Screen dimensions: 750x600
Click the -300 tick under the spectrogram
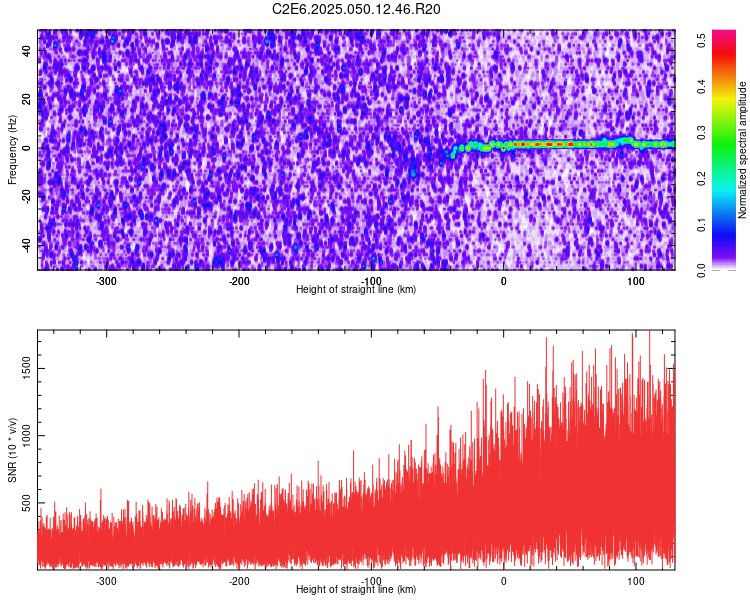(x=106, y=281)
